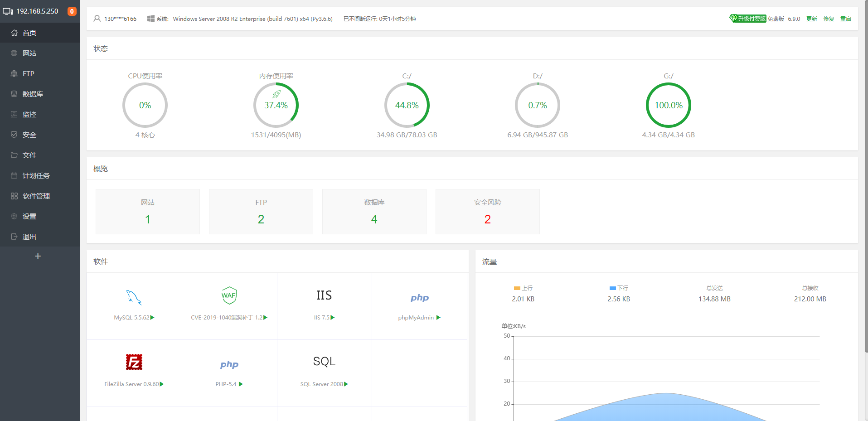Click the SQL Server 2008 label
The height and width of the screenshot is (421, 868).
(x=322, y=384)
